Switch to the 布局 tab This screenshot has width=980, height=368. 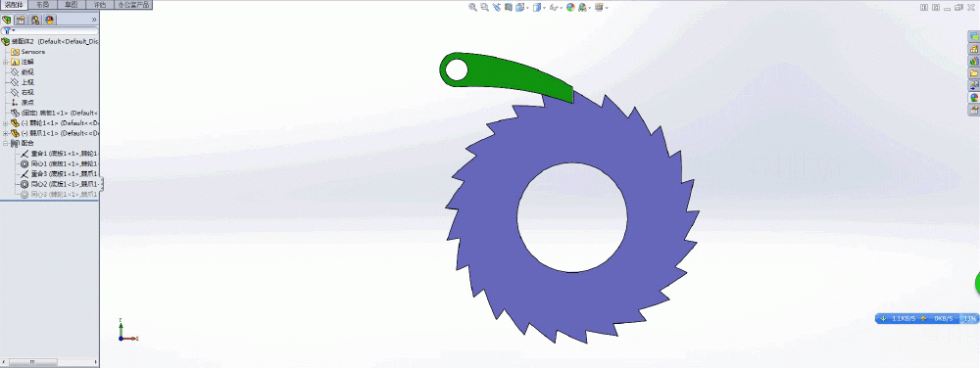[x=42, y=4]
